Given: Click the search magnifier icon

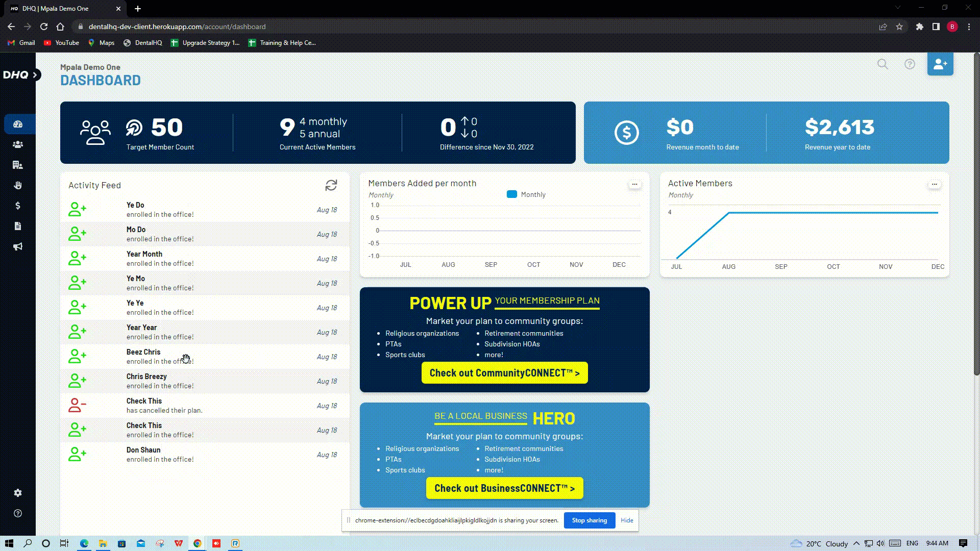Looking at the screenshot, I should [x=883, y=64].
